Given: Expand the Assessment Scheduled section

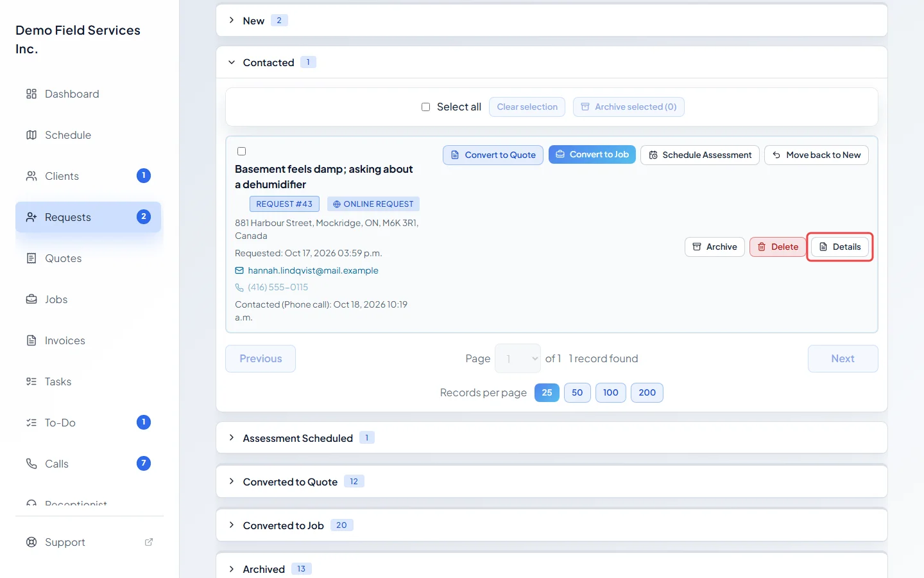Looking at the screenshot, I should tap(552, 438).
